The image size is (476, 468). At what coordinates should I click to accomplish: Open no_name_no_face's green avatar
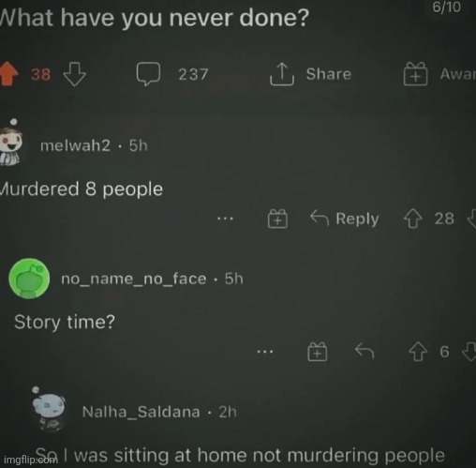coord(29,279)
